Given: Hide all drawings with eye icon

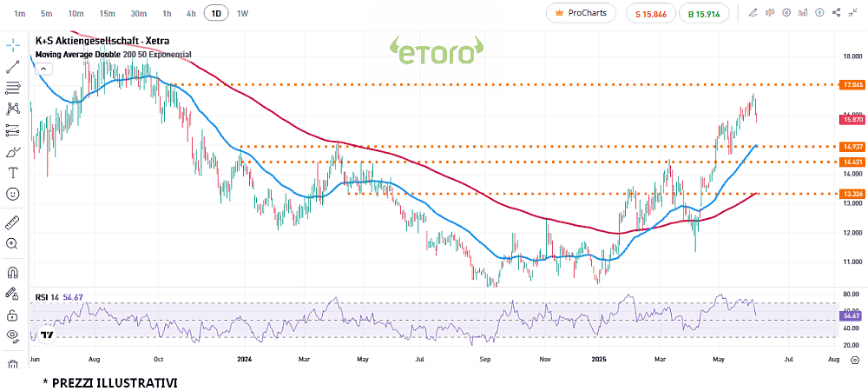Looking at the screenshot, I should point(13,335).
